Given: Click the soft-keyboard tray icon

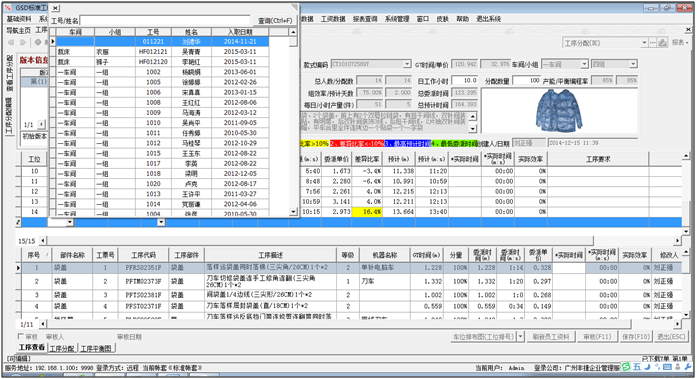Looking at the screenshot, I should pyautogui.click(x=667, y=367).
